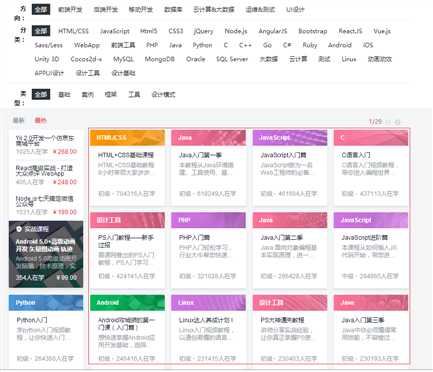This screenshot has width=433, height=372.
Task: Open the Linux达人养成计划 course card
Action: pos(209,329)
